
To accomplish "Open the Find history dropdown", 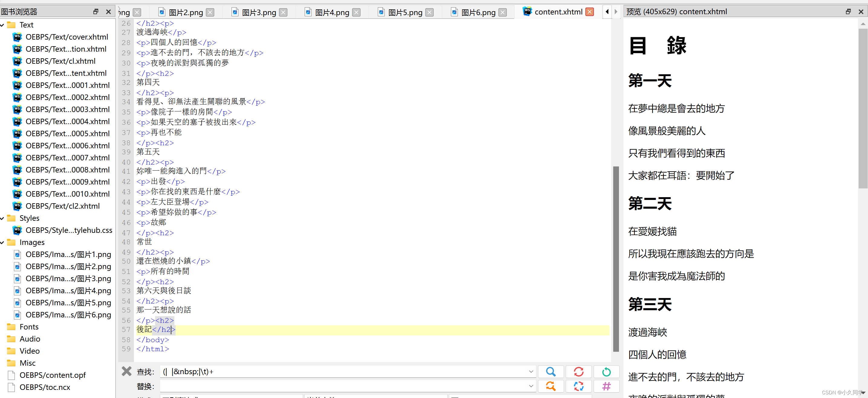I will [x=531, y=372].
